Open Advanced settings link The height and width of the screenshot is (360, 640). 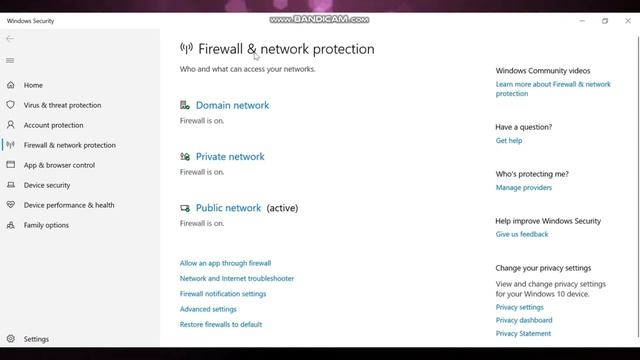208,309
